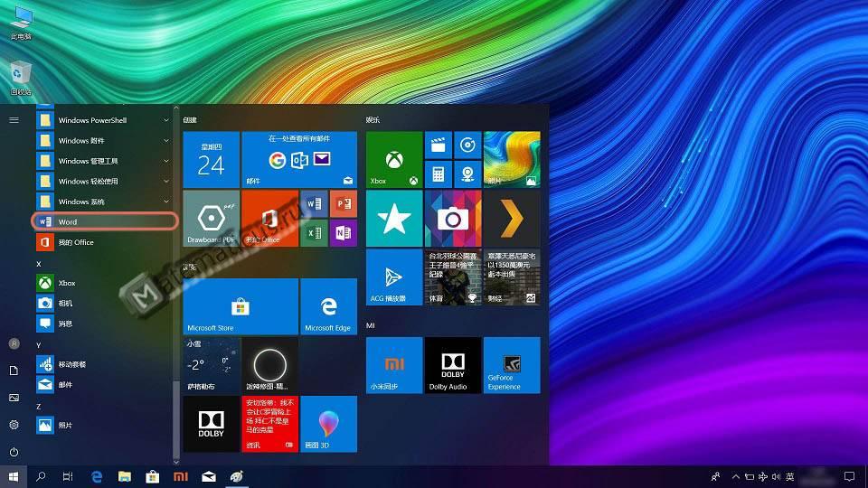This screenshot has width=868, height=488.
Task: Open the green Xbox tile
Action: pyautogui.click(x=394, y=160)
